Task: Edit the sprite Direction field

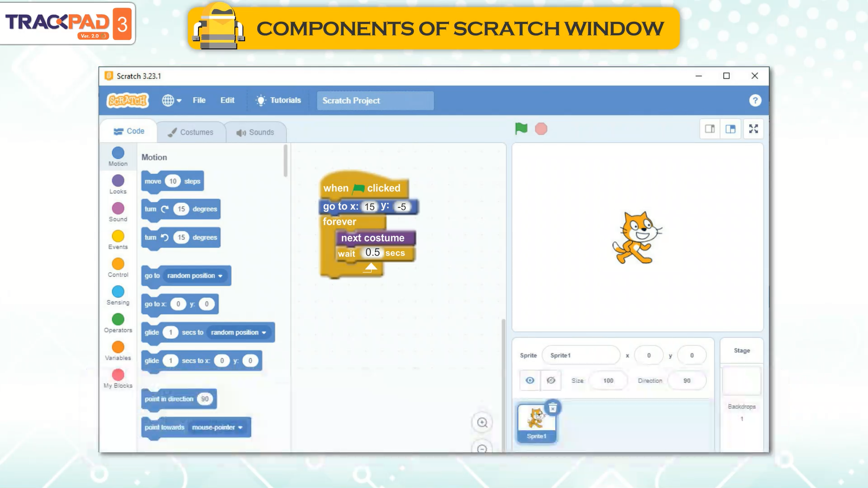Action: tap(687, 380)
